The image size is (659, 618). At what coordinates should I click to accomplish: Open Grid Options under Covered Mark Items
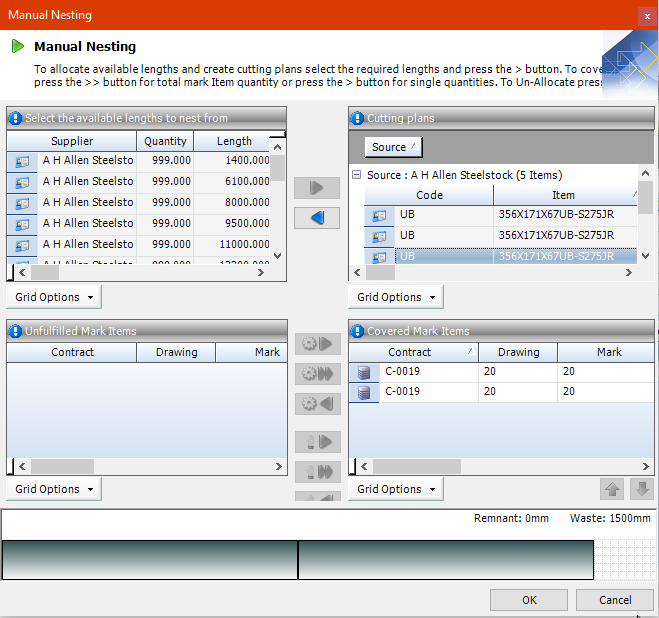(396, 489)
